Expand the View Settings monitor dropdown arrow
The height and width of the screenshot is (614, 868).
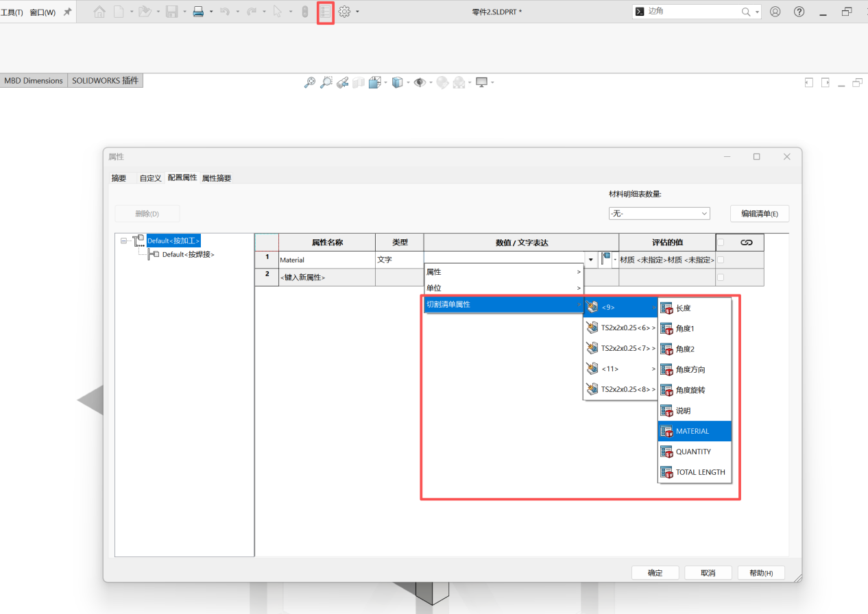[492, 82]
